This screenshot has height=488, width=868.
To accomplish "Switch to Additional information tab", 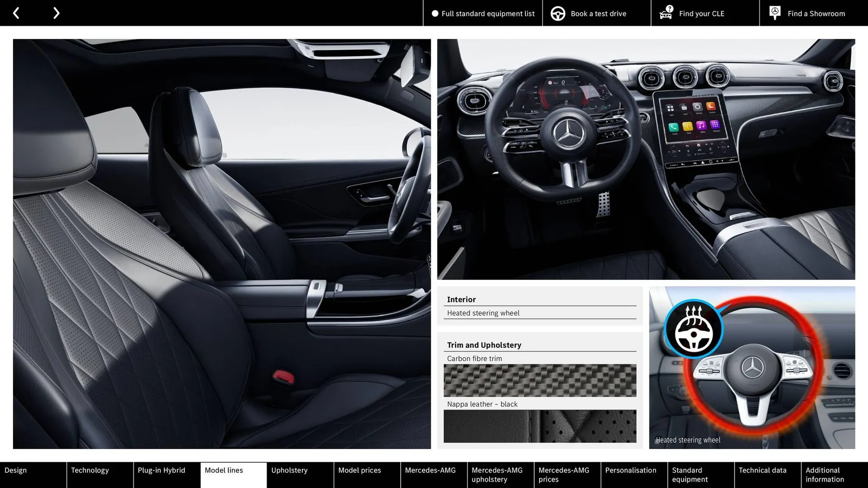I will coord(825,474).
